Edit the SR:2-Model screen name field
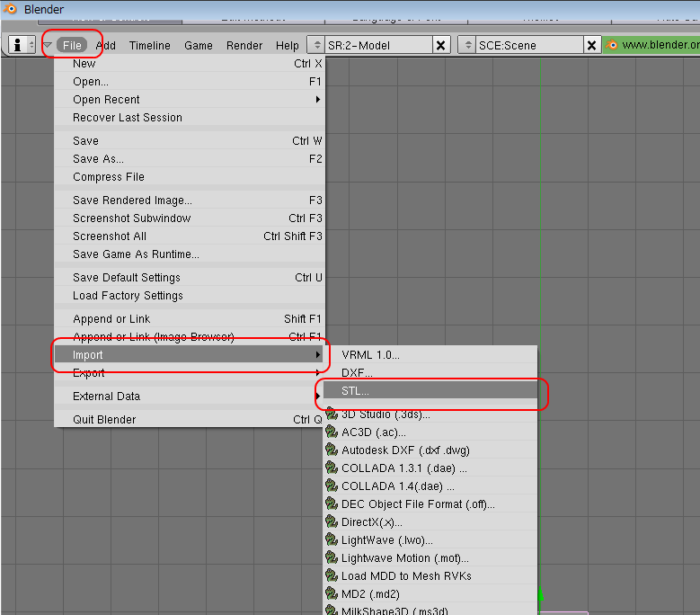 [x=378, y=45]
